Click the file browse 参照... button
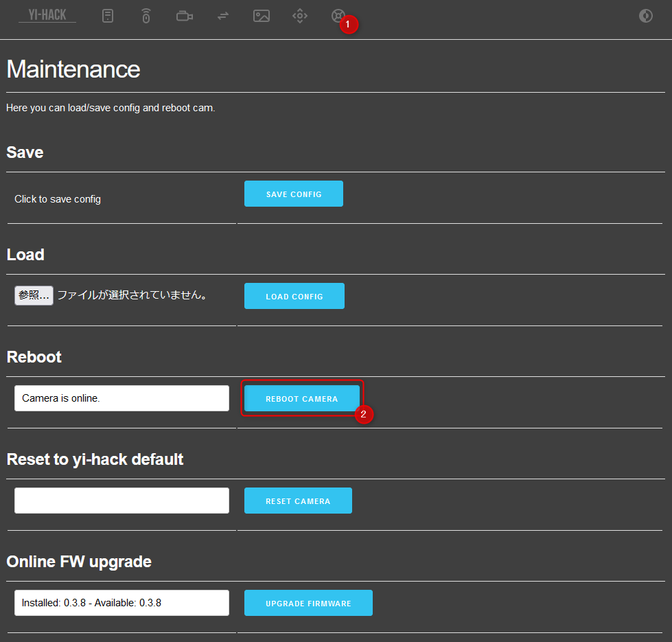The width and height of the screenshot is (672, 642). pyautogui.click(x=34, y=295)
